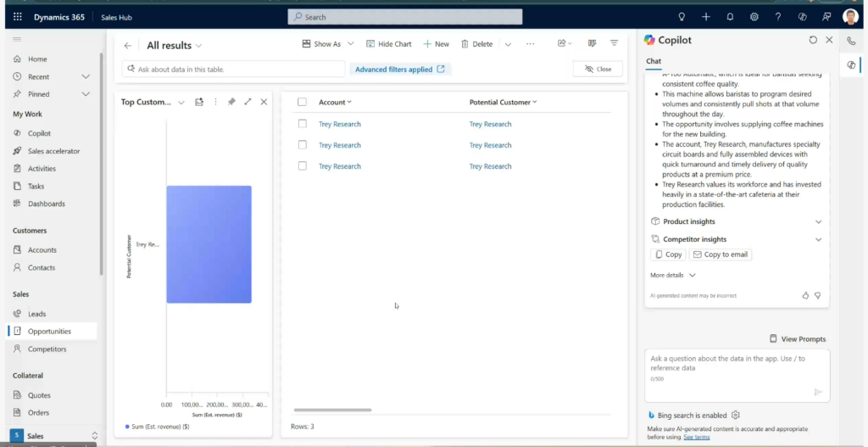The height and width of the screenshot is (447, 868).
Task: Toggle the select all rows checkbox
Action: coord(302,102)
